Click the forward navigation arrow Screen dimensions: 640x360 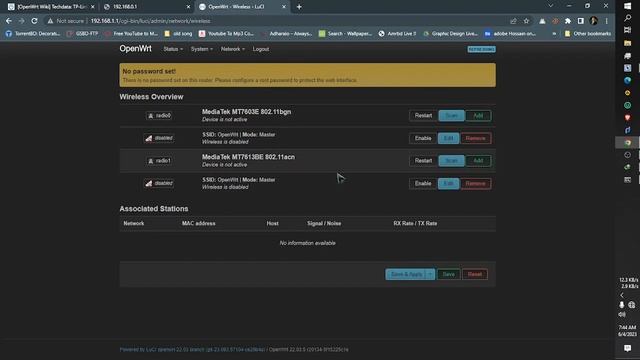pos(21,21)
